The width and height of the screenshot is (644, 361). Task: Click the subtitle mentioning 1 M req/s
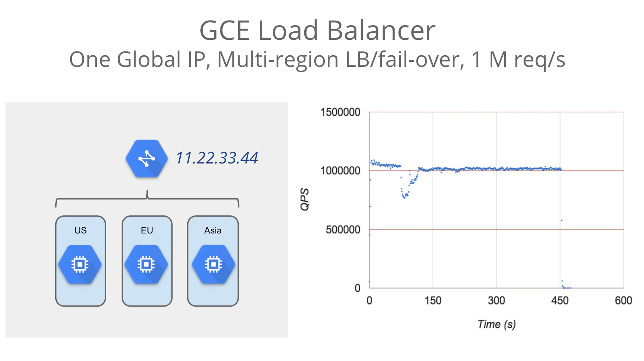click(x=317, y=60)
